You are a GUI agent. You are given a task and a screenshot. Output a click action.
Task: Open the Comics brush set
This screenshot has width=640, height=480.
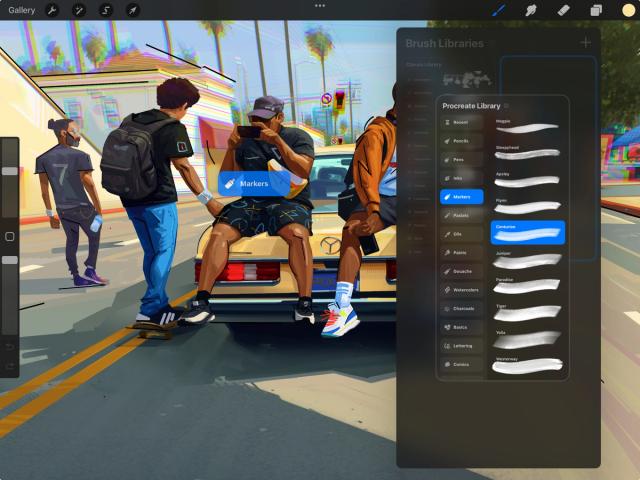coord(462,364)
